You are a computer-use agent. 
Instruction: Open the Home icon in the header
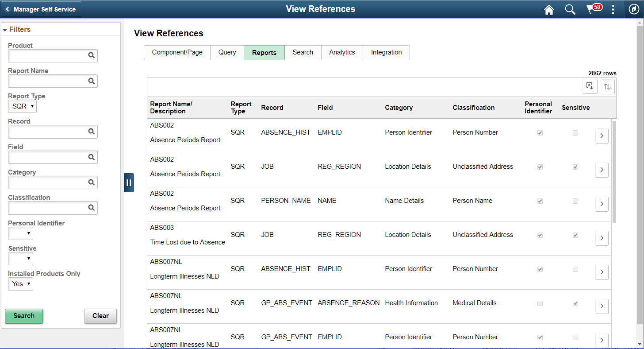549,9
